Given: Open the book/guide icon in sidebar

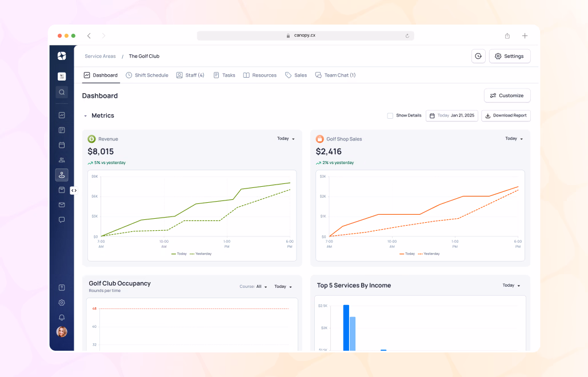Looking at the screenshot, I should [62, 130].
